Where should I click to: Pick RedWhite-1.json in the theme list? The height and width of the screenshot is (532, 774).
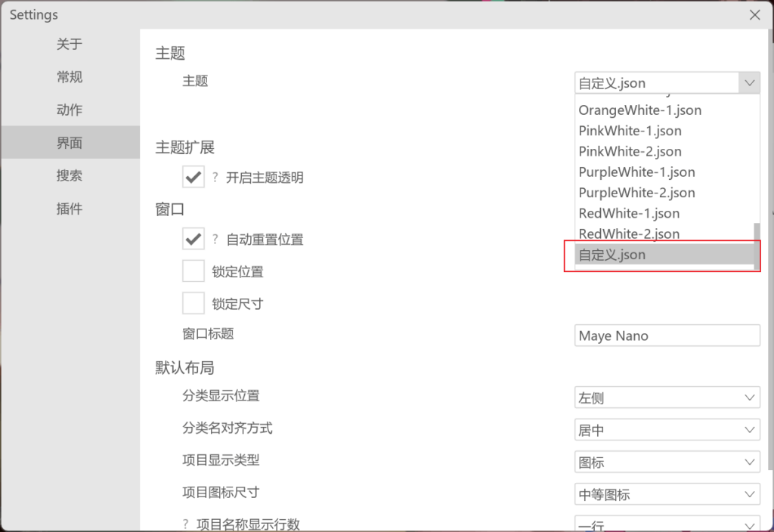pyautogui.click(x=629, y=214)
